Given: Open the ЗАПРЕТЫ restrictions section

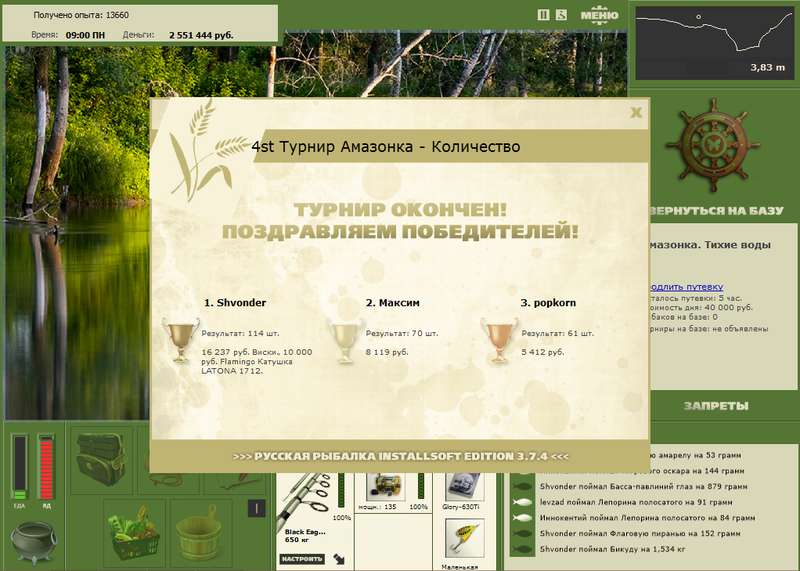Looking at the screenshot, I should [716, 406].
